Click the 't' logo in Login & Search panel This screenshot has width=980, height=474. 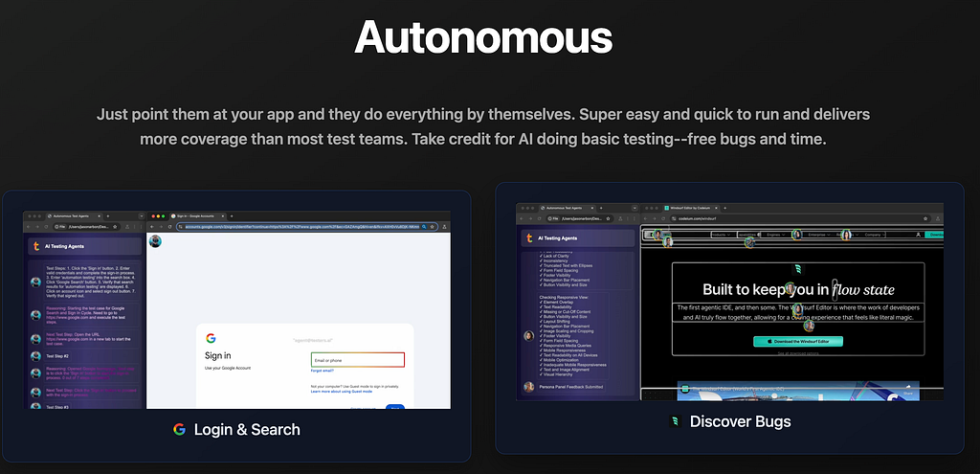36,246
